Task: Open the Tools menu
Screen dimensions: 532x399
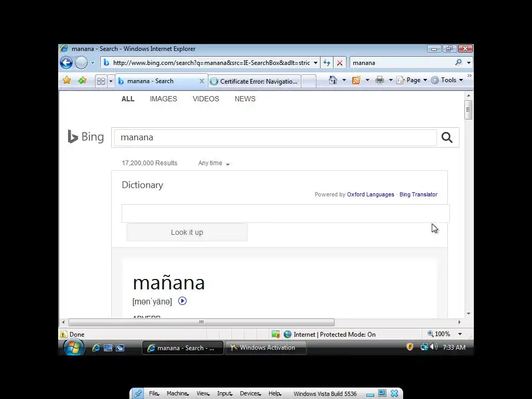Action: click(447, 80)
